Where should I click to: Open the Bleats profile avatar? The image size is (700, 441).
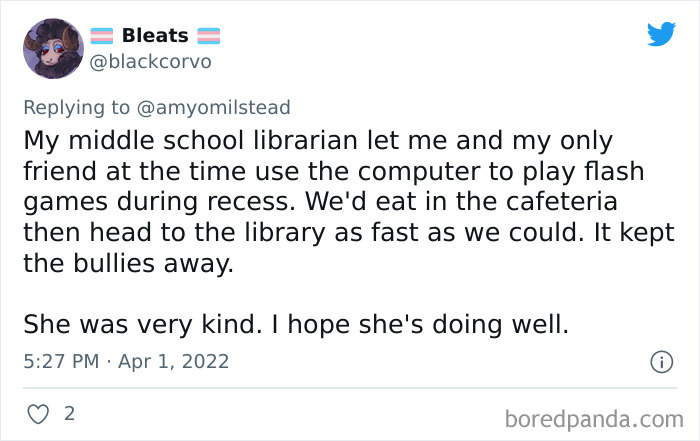tap(53, 49)
